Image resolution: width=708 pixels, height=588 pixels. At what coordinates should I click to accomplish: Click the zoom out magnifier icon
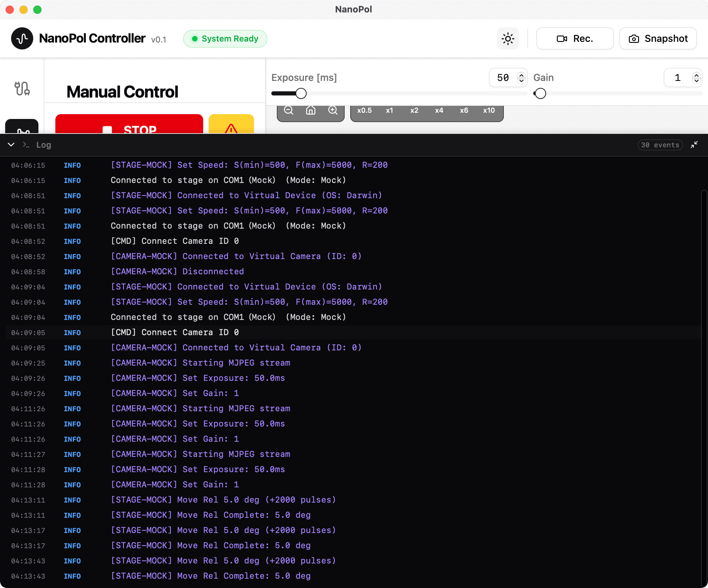click(289, 110)
